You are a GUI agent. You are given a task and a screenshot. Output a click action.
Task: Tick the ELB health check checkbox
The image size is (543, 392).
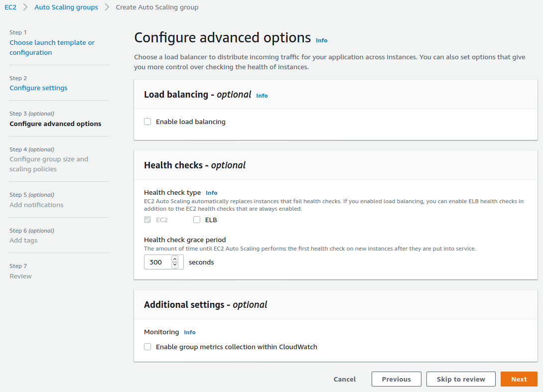(197, 220)
